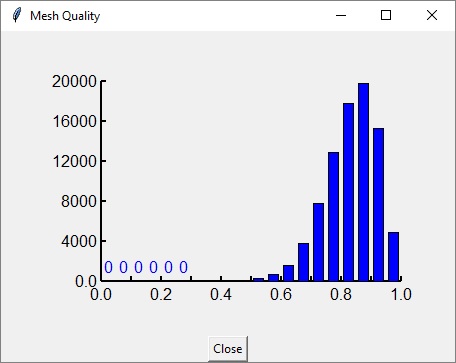The image size is (456, 363).
Task: Click the bar reaching about 8000
Action: [318, 242]
